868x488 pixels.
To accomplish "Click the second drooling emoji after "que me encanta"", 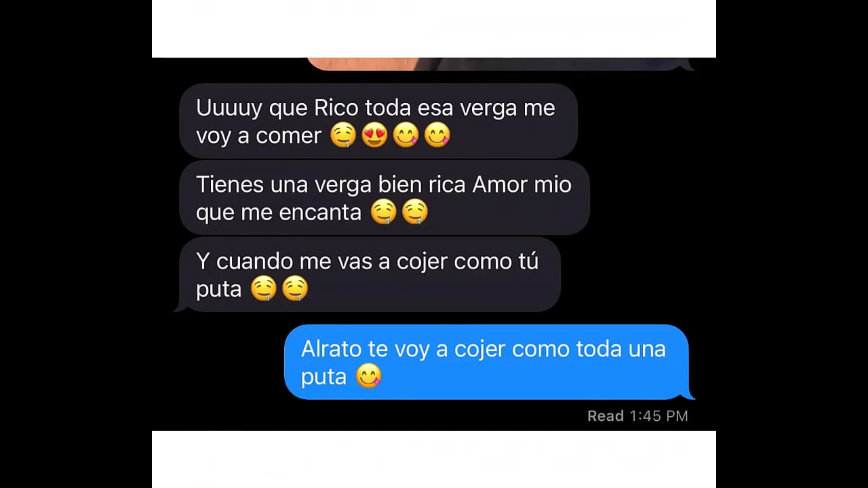I will click(x=415, y=212).
